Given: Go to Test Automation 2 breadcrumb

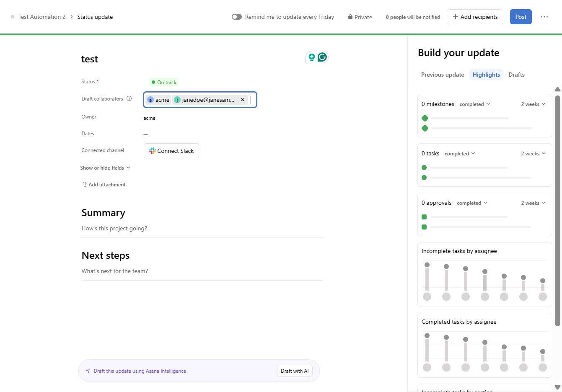Looking at the screenshot, I should tap(42, 17).
